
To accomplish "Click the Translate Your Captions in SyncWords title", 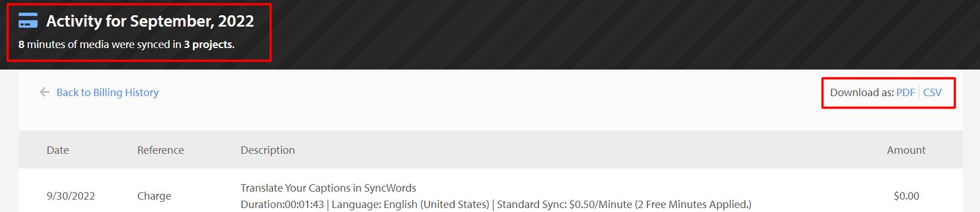I will click(x=328, y=188).
